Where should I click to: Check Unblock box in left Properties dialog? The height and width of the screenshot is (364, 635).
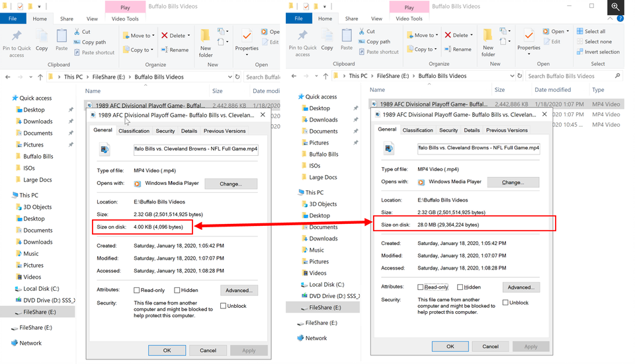pyautogui.click(x=223, y=306)
